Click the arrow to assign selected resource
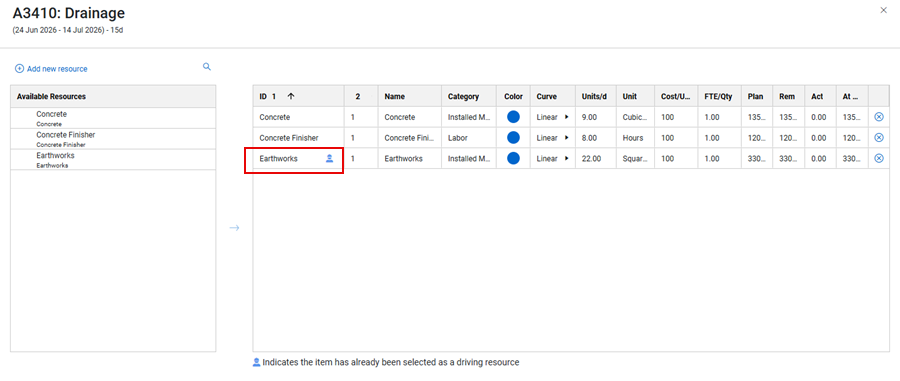900x381 pixels. (234, 228)
